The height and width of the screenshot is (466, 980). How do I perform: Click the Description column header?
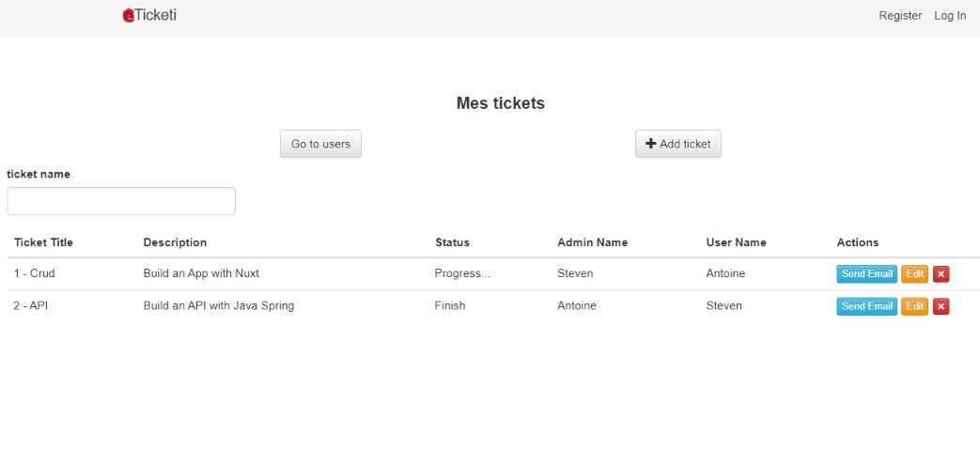175,242
